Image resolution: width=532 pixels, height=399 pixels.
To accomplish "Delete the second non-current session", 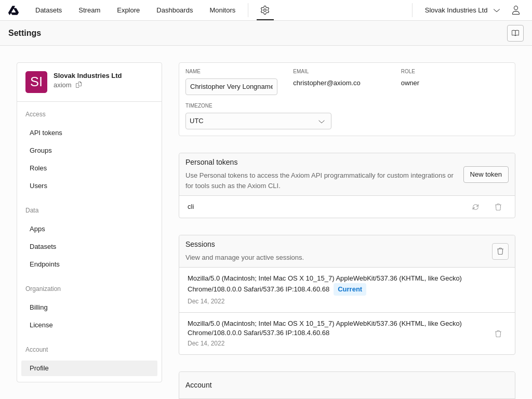I will [x=498, y=334].
